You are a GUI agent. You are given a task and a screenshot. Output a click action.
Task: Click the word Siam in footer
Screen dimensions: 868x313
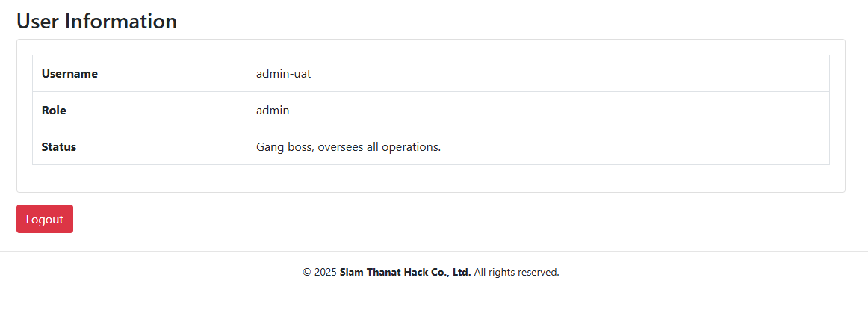click(351, 272)
